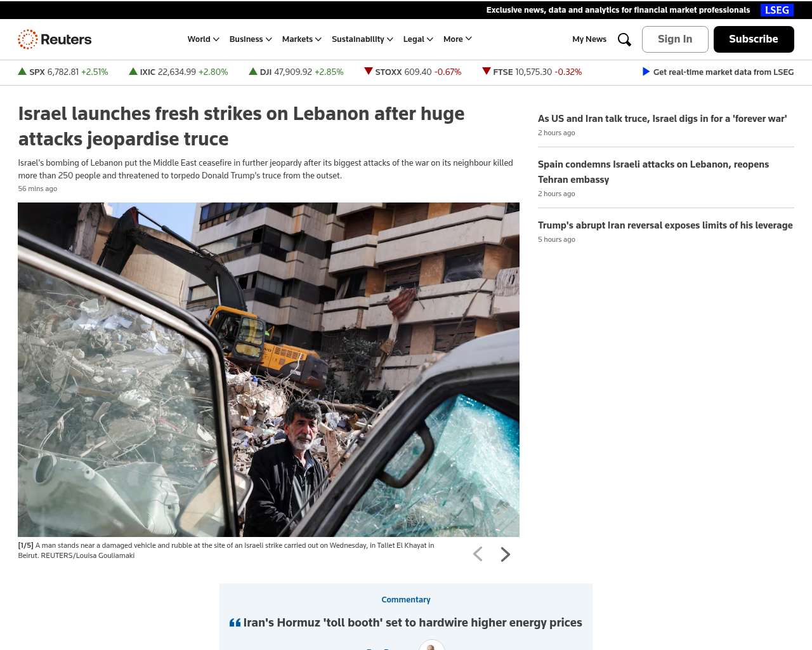Click the Reuters logo

coord(55,39)
